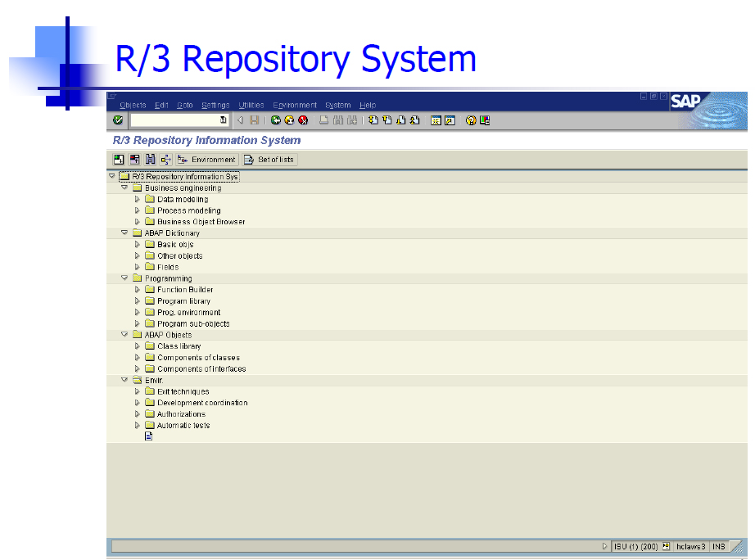Go to the First Page icon
The height and width of the screenshot is (560, 755).
click(373, 120)
